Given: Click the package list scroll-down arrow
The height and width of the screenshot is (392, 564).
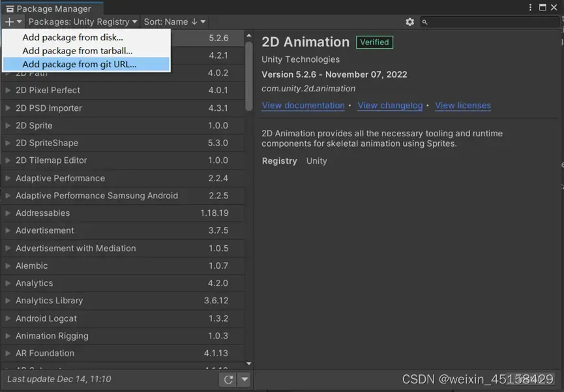Looking at the screenshot, I should tap(249, 364).
